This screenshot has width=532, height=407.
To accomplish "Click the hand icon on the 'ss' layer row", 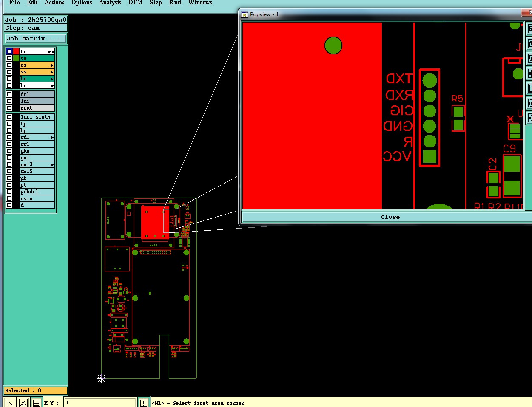I will click(52, 72).
